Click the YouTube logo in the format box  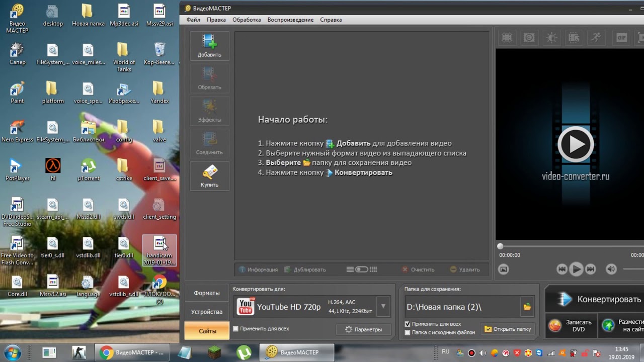pos(246,306)
